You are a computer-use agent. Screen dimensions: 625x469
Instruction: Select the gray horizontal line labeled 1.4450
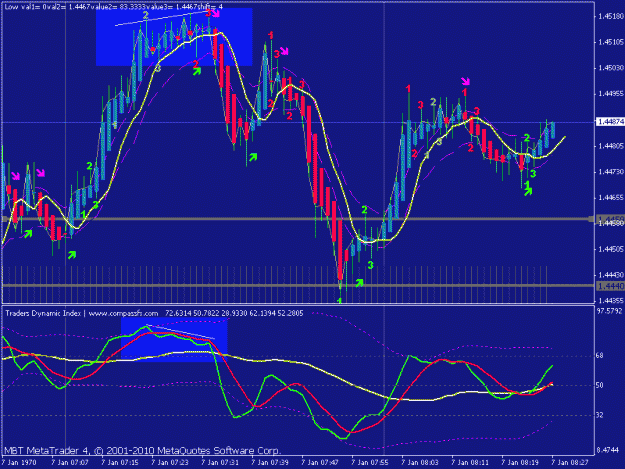[x=297, y=219]
